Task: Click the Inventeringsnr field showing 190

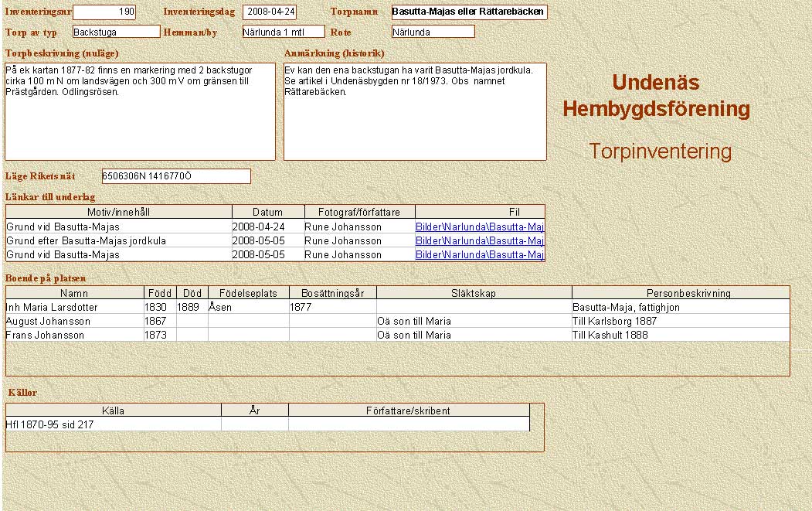Action: pos(104,12)
